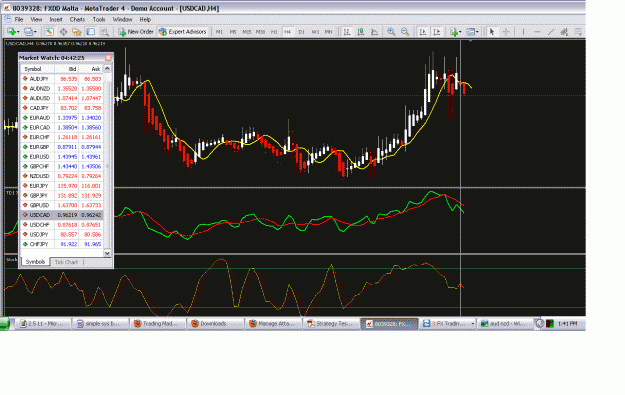The image size is (625, 395).
Task: Switch to D1 timeframe
Action: 302,32
